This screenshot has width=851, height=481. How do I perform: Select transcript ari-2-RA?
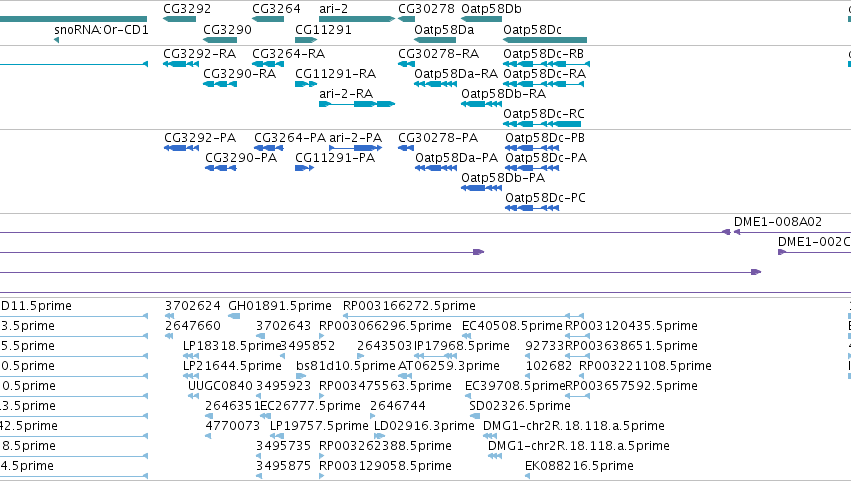[357, 104]
